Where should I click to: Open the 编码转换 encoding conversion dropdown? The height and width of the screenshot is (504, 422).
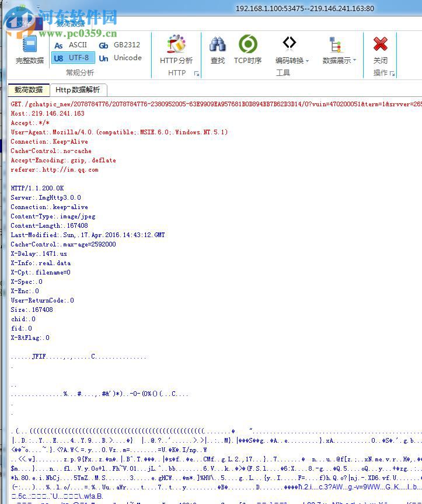(x=292, y=50)
